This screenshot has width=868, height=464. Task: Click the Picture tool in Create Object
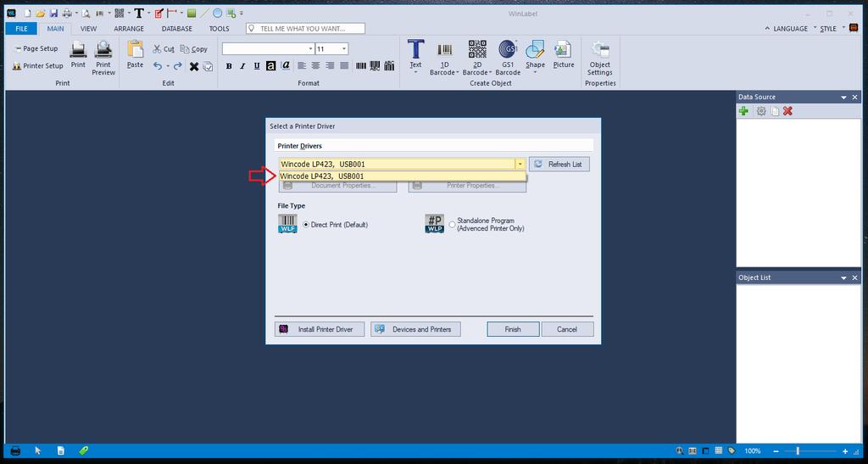[564, 54]
